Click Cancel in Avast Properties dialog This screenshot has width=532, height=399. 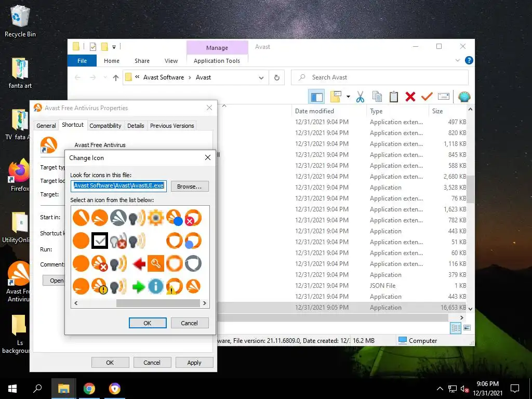tap(152, 362)
